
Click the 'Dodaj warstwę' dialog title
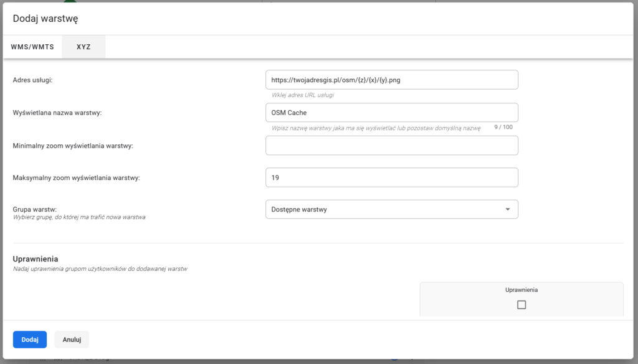[x=45, y=19]
